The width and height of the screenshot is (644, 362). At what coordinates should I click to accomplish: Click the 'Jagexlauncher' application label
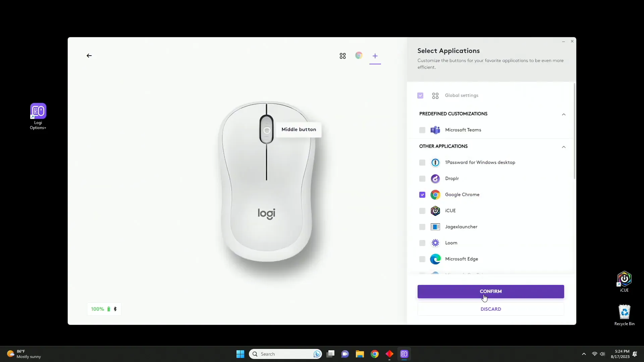click(x=461, y=227)
